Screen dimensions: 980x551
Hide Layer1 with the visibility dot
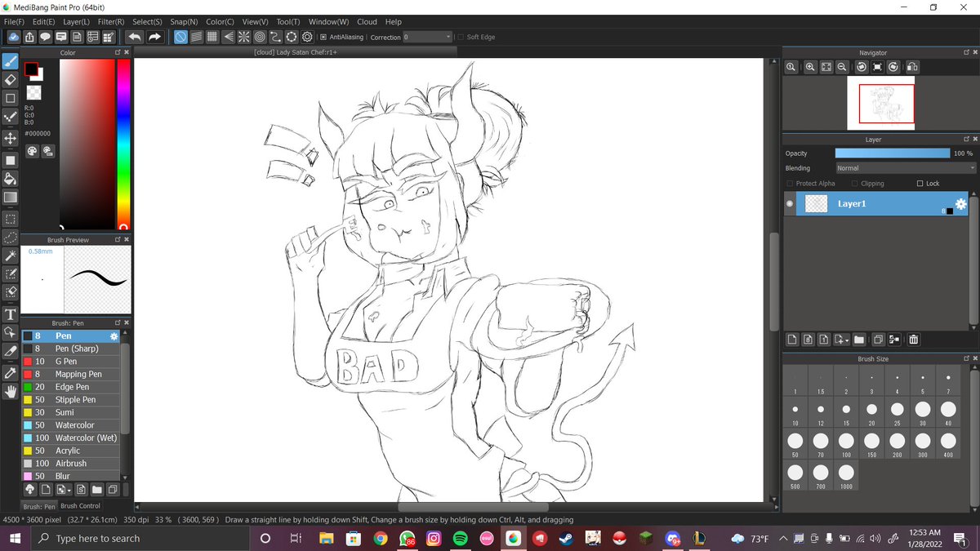click(x=789, y=204)
